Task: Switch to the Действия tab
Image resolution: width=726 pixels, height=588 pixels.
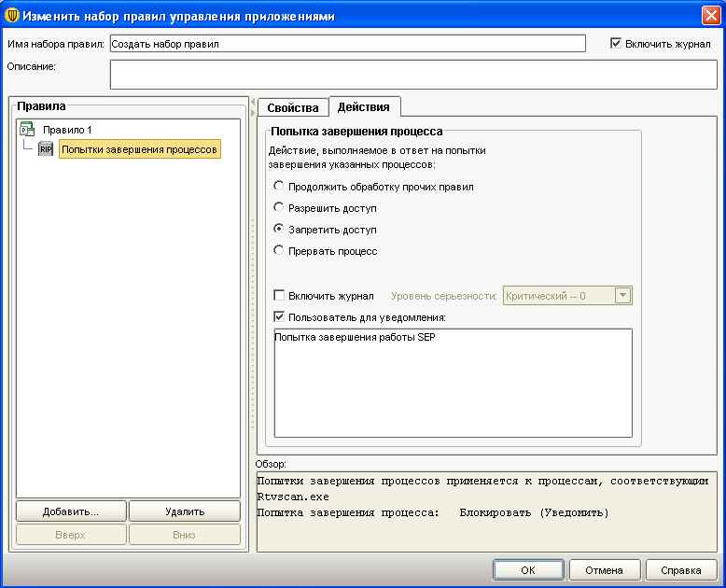Action: point(364,107)
